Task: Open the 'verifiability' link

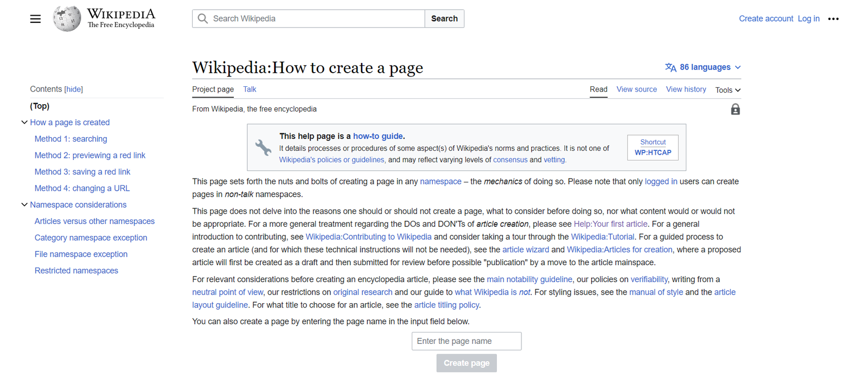Action: pyautogui.click(x=649, y=279)
